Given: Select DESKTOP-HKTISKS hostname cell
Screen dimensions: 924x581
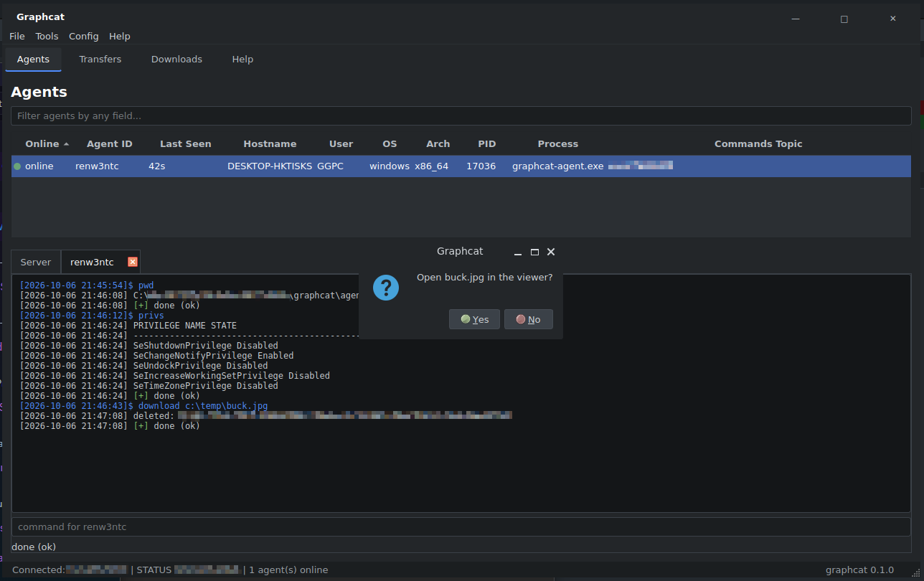Looking at the screenshot, I should (270, 166).
